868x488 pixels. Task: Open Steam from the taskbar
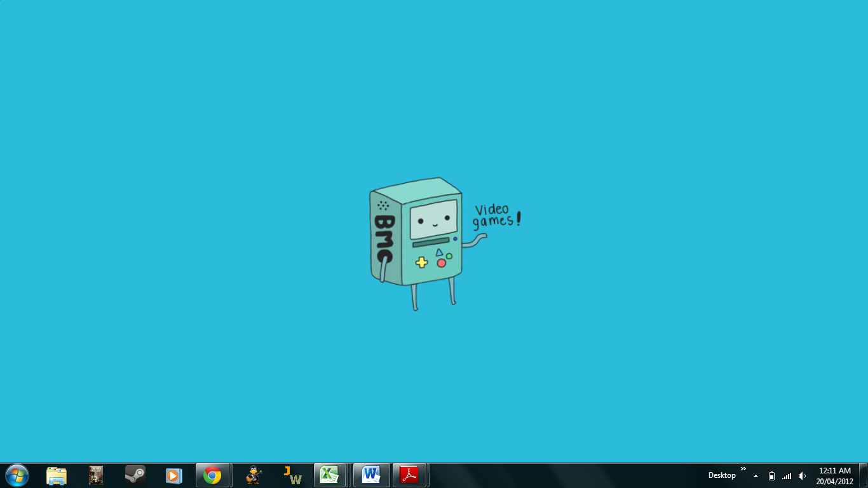pyautogui.click(x=135, y=475)
